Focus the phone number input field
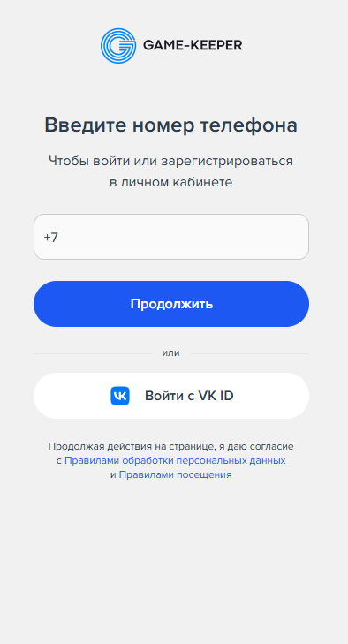Screen dimensions: 348x644 click(x=171, y=237)
